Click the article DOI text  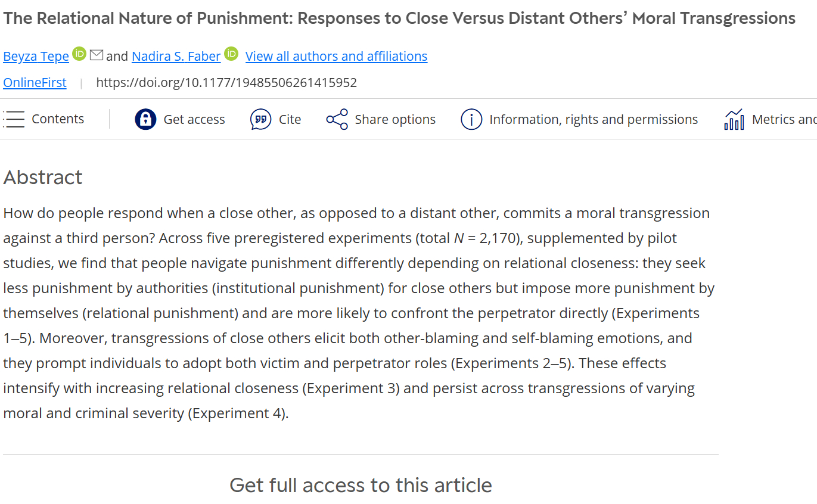coord(226,83)
